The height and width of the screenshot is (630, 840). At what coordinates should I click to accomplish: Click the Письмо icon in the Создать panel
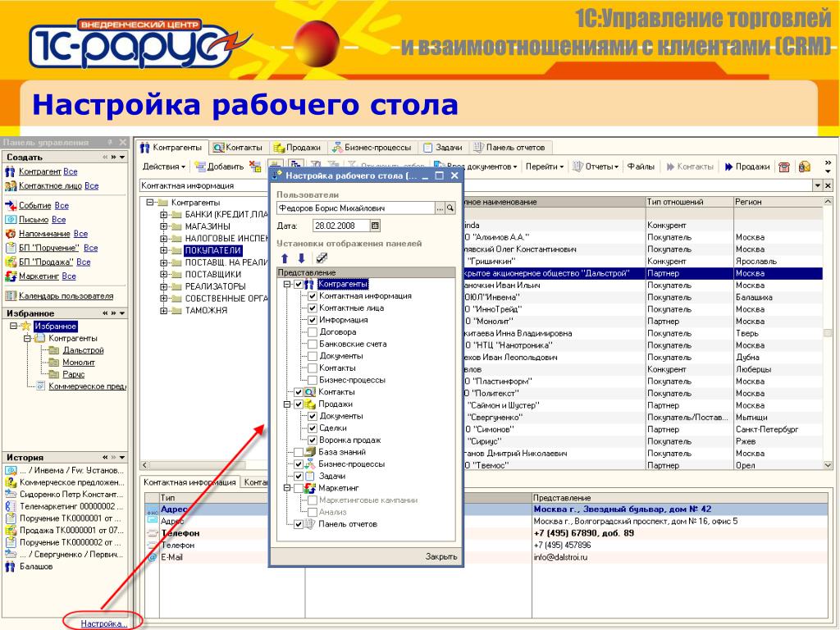click(x=10, y=219)
